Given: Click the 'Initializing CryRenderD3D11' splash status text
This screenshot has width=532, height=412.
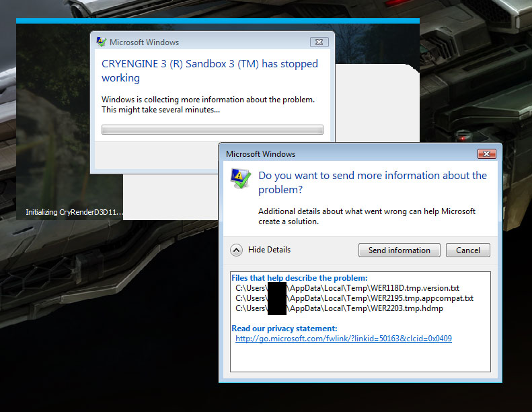Looking at the screenshot, I should pos(74,212).
